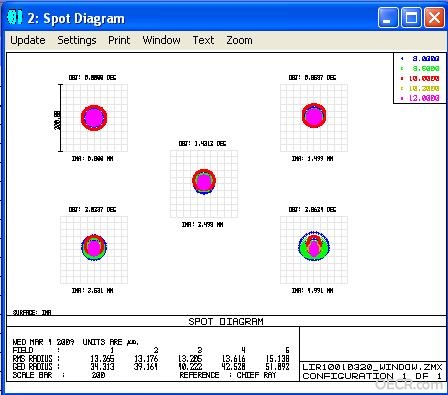Click the SURFACE: IMA label

click(x=32, y=312)
